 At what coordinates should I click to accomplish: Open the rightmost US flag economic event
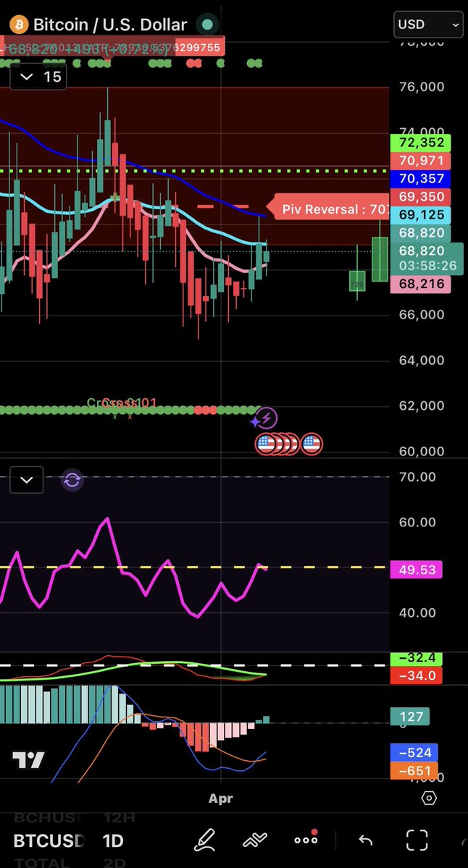click(312, 444)
